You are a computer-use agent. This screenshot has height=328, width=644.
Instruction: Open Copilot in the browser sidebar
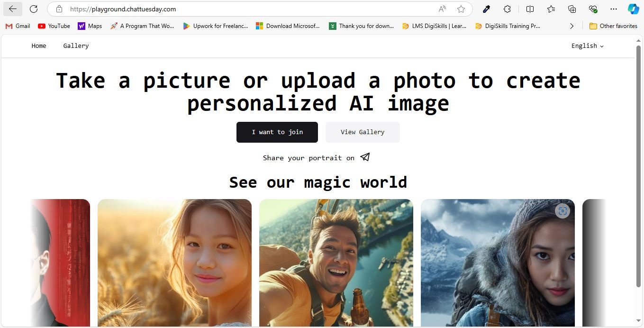[x=633, y=9]
